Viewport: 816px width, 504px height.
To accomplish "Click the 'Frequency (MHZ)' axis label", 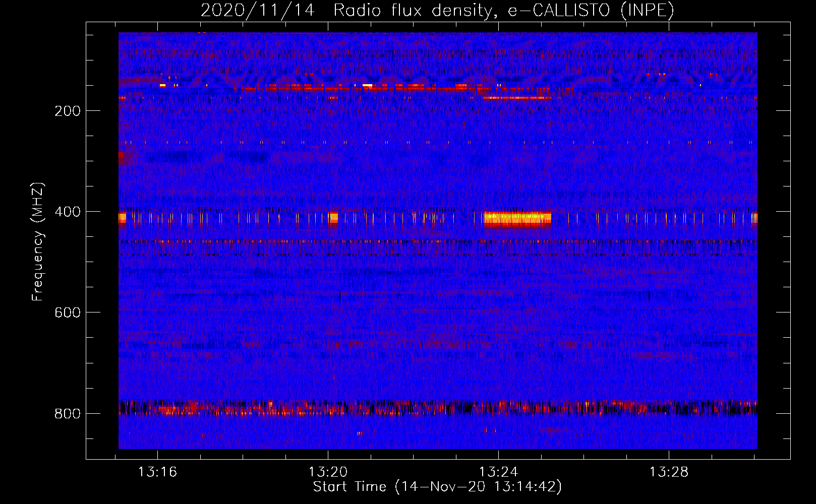I will coord(38,241).
